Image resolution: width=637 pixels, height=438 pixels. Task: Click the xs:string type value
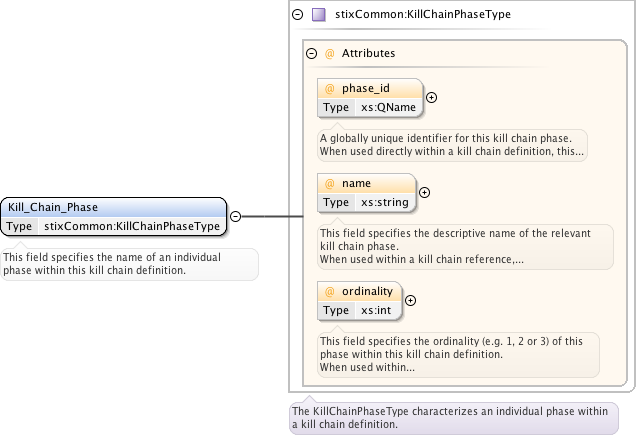coord(384,202)
